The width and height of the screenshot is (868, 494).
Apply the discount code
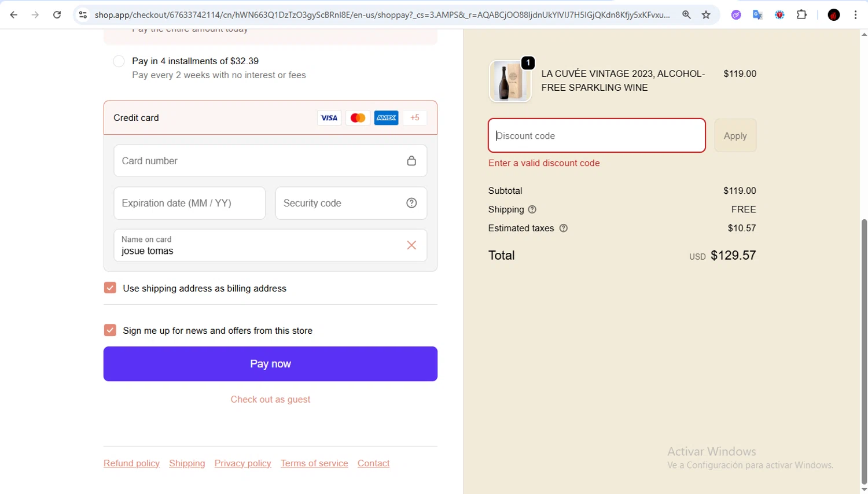coord(735,135)
